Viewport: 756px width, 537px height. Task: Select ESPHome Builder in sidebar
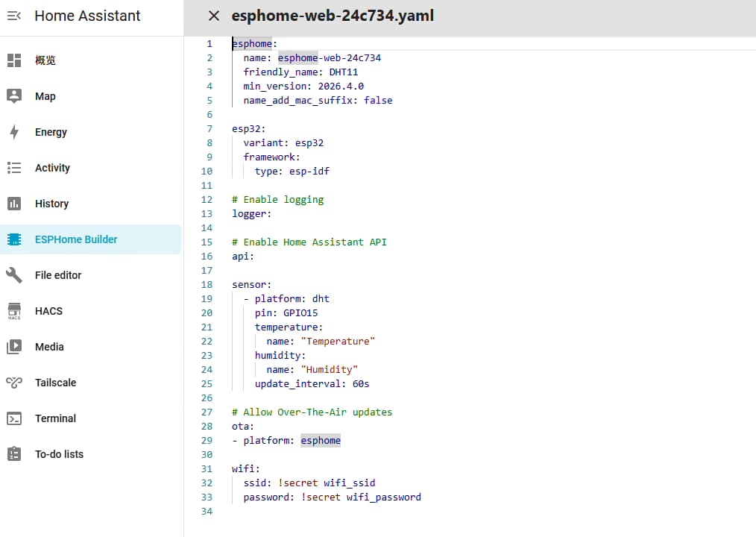(91, 239)
